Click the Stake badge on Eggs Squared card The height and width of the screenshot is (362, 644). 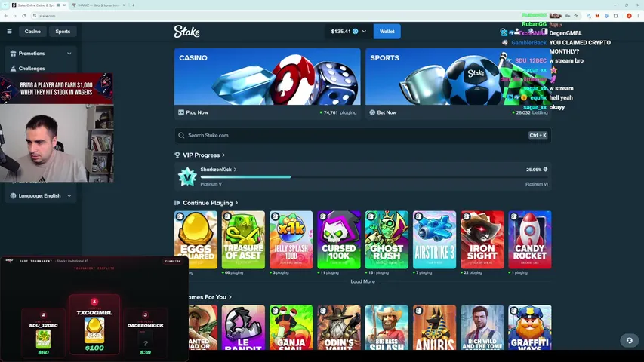(180, 216)
